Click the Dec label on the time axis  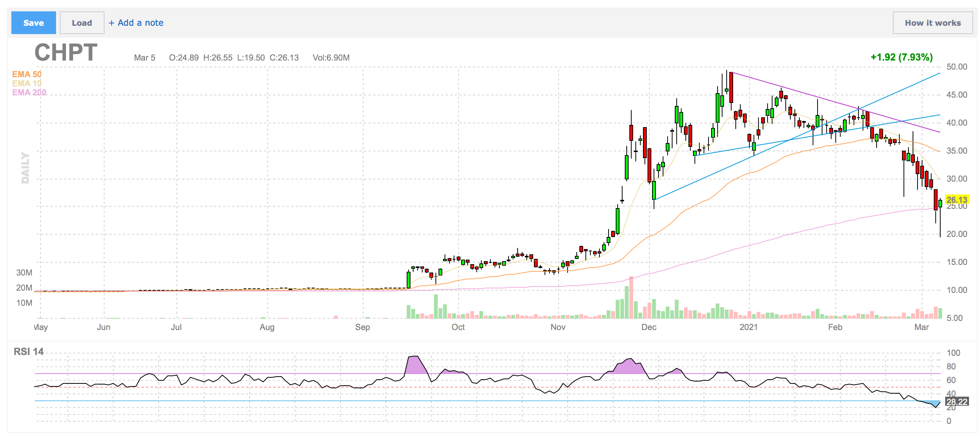(x=648, y=327)
